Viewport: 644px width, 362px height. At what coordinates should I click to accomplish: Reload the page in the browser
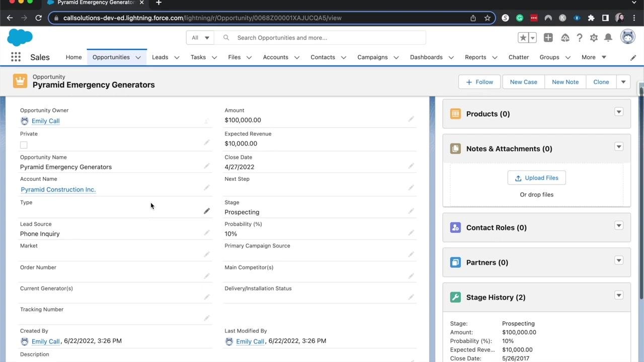point(38,18)
